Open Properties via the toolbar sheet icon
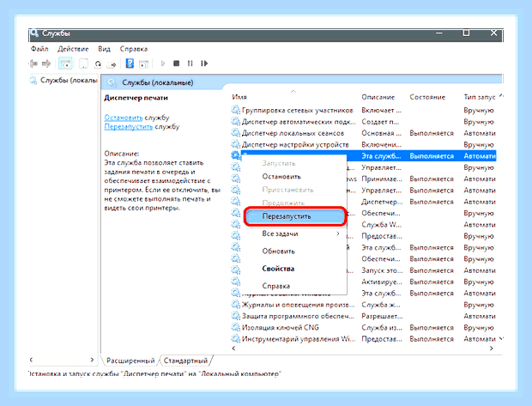This screenshot has height=406, width=532. (83, 64)
